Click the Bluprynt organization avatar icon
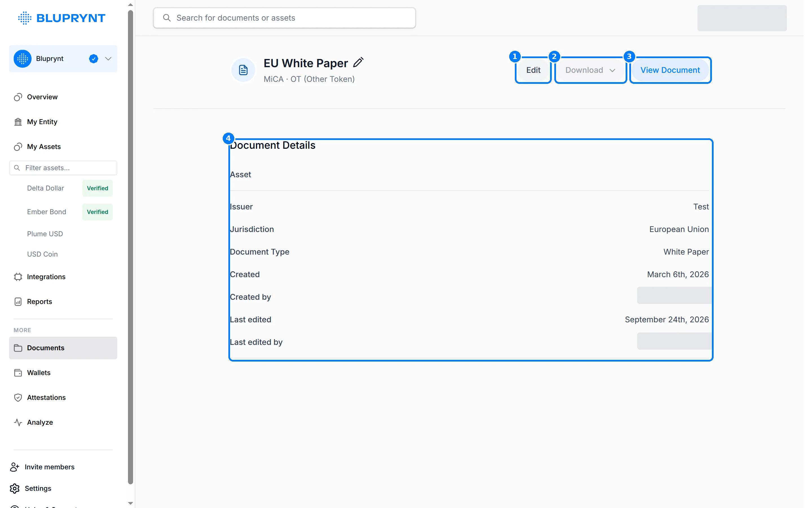 coord(23,59)
